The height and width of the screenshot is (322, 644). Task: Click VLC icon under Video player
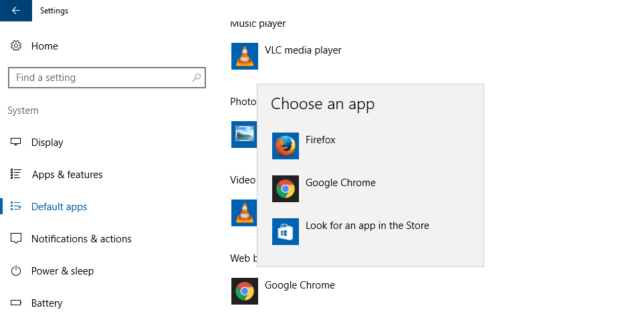point(244,213)
